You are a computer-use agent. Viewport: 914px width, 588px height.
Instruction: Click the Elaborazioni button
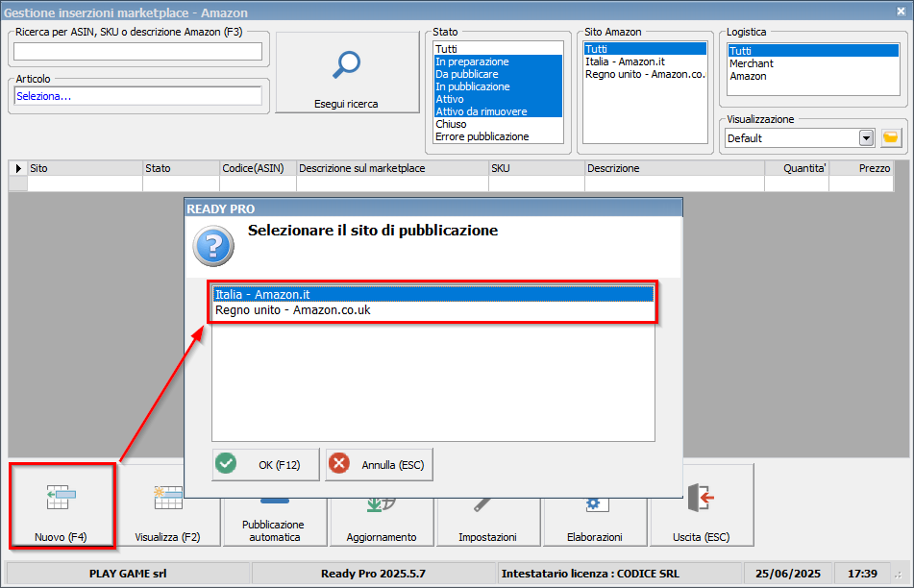pyautogui.click(x=595, y=523)
